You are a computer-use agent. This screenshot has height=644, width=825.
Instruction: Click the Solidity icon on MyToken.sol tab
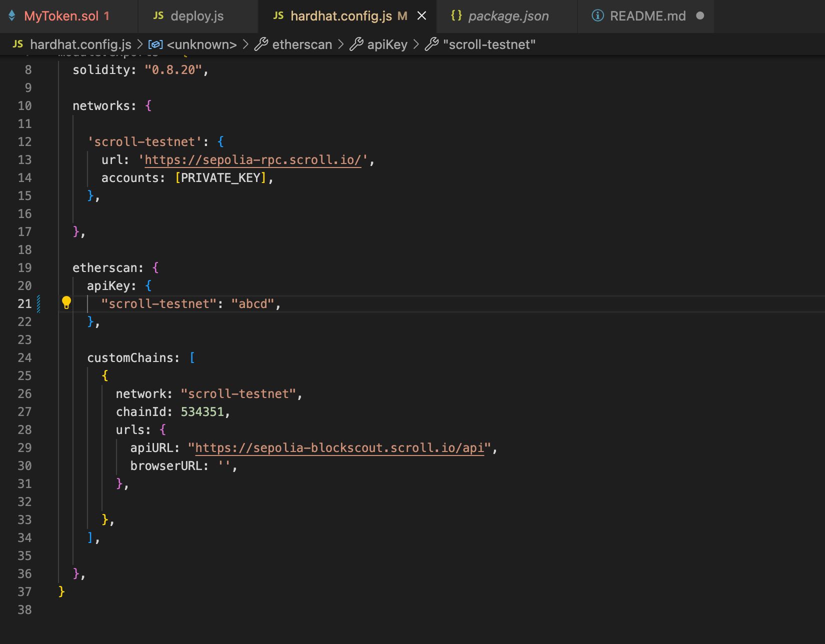12,16
